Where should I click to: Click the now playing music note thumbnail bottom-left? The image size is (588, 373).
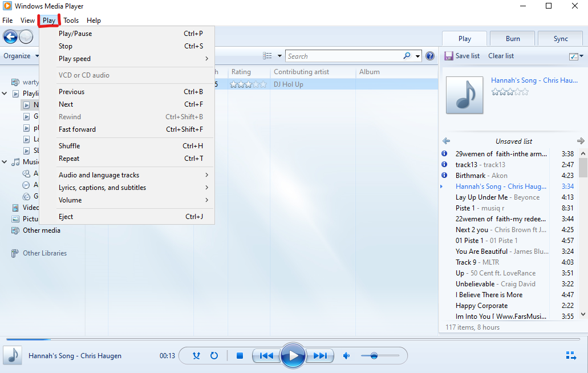[13, 355]
